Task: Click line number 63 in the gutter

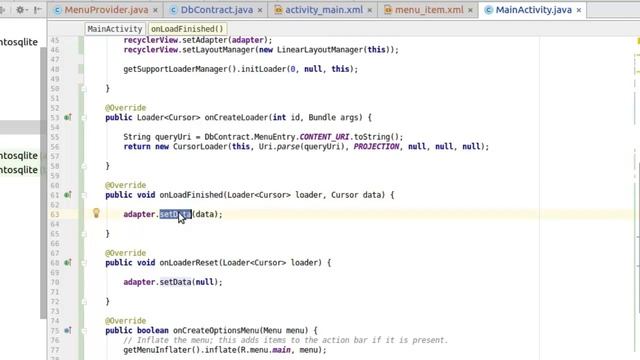Action: click(x=55, y=214)
